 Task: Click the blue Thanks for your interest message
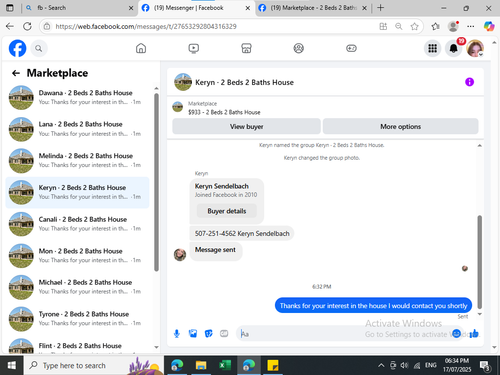pos(373,306)
